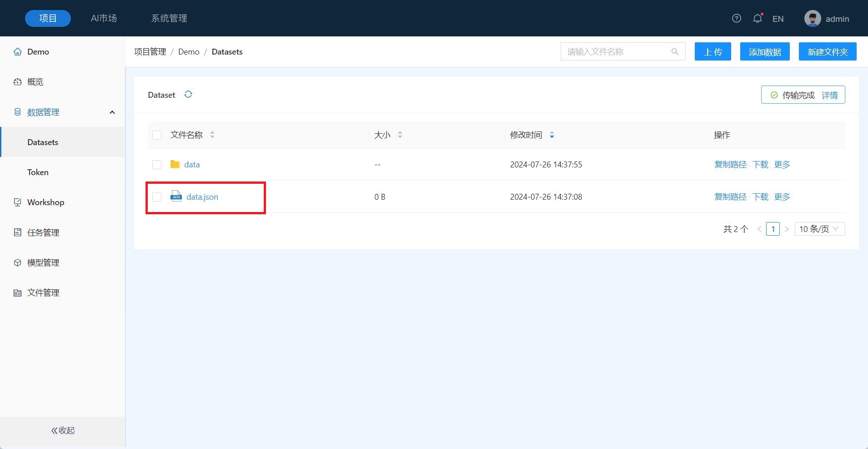Click the data folder icon
The image size is (868, 449).
175,164
